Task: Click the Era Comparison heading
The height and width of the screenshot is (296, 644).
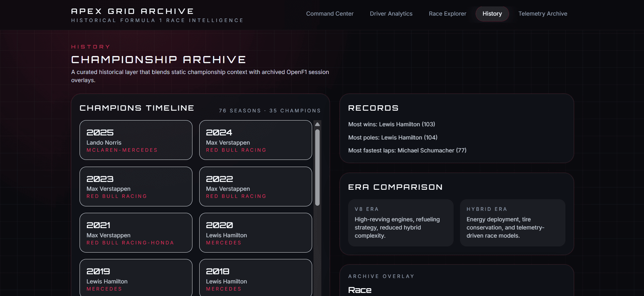Action: 395,187
